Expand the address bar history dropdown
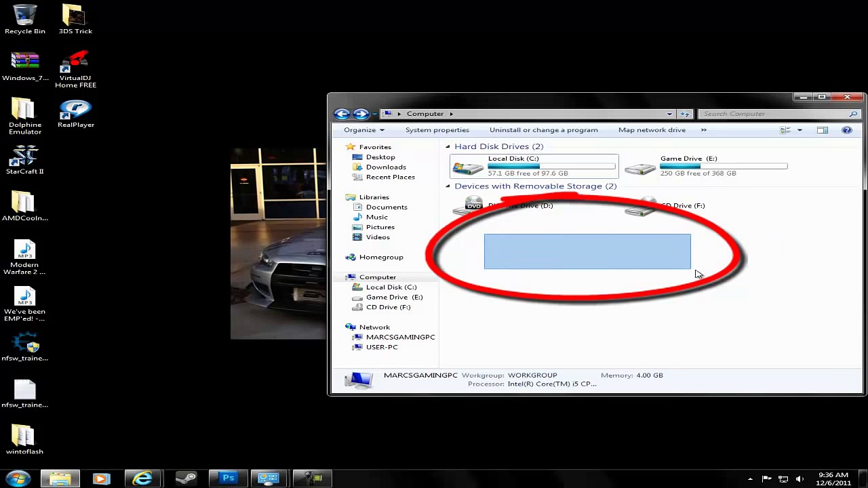Screen dimensions: 868x488 coord(669,114)
